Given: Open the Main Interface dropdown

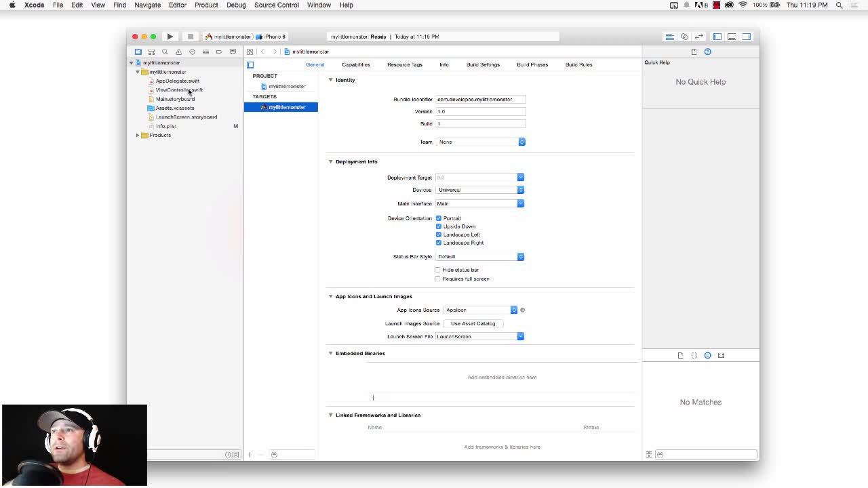Looking at the screenshot, I should 480,203.
